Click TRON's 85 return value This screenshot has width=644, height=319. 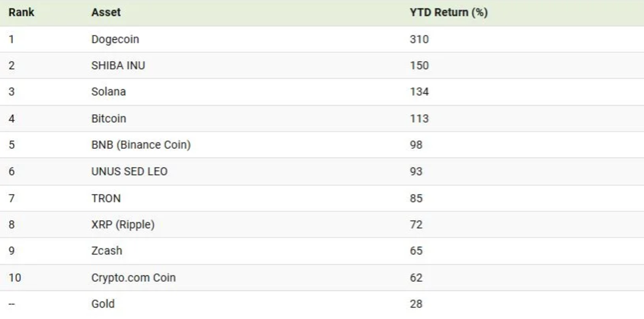tap(416, 198)
